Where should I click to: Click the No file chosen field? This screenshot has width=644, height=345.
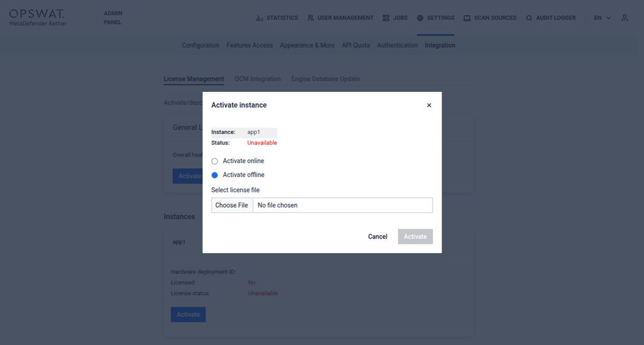click(342, 205)
